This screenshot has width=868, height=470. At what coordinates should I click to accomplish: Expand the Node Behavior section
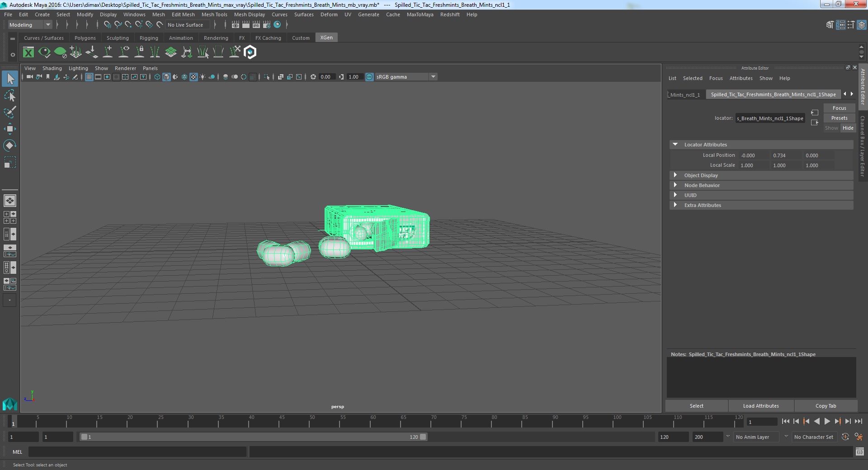[x=675, y=185]
